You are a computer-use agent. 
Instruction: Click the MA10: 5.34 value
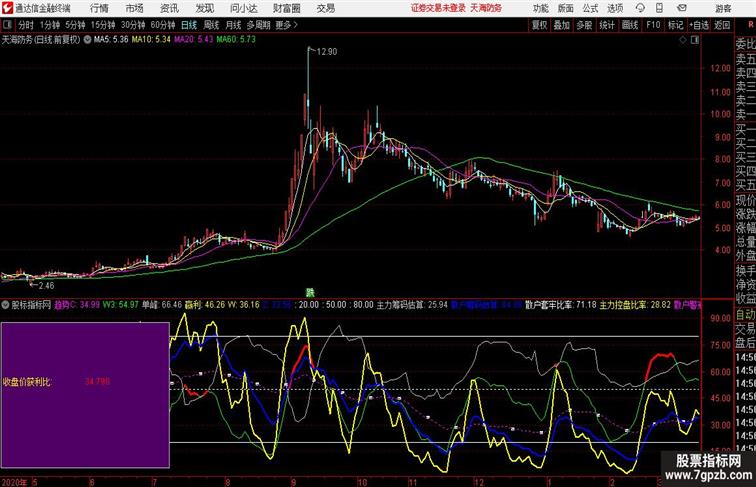click(151, 40)
